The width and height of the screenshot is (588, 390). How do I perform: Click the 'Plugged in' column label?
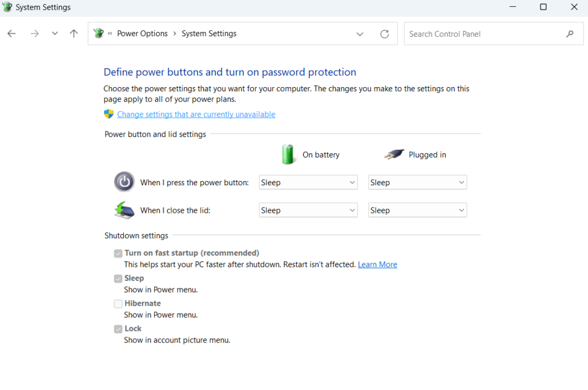(x=427, y=155)
